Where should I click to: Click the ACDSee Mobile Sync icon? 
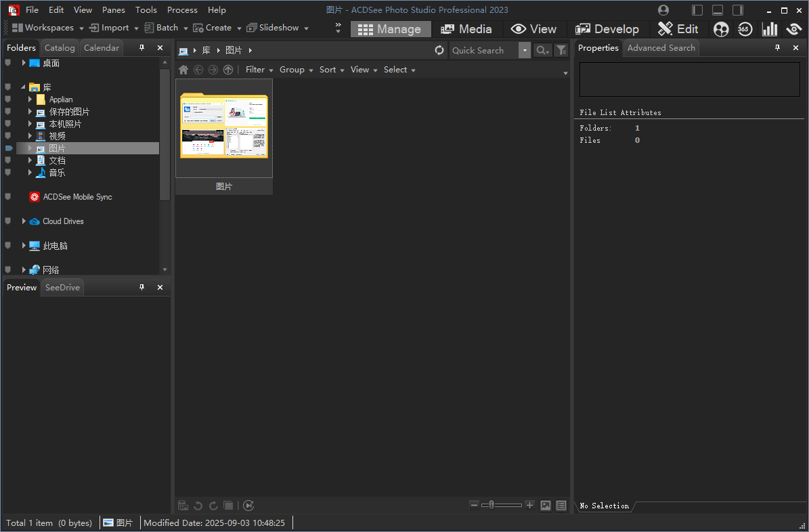pyautogui.click(x=35, y=197)
